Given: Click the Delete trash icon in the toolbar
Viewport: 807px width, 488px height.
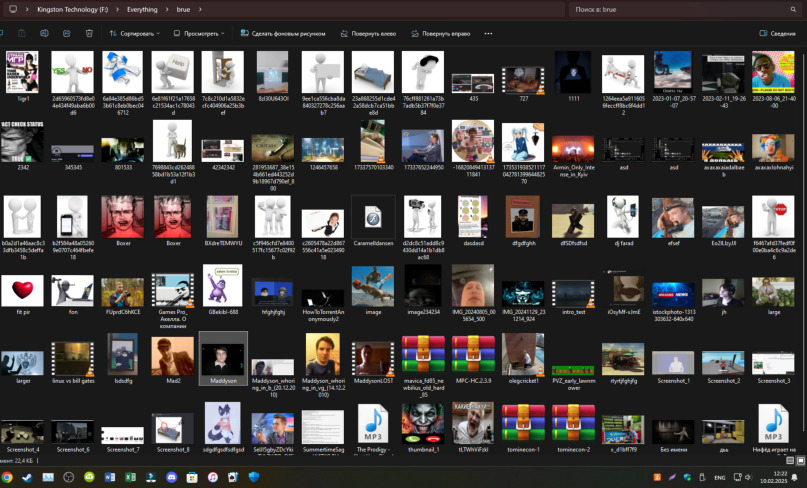Looking at the screenshot, I should [x=89, y=33].
